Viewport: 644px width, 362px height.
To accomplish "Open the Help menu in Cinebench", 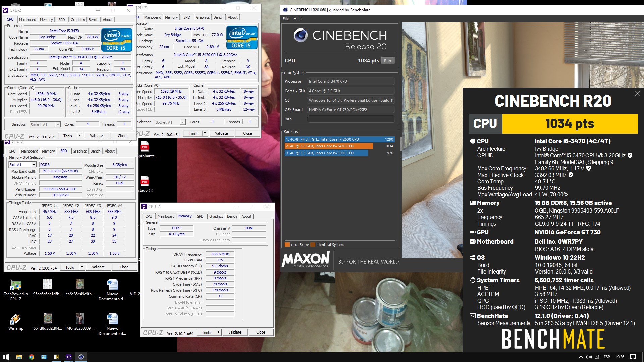I will point(298,19).
